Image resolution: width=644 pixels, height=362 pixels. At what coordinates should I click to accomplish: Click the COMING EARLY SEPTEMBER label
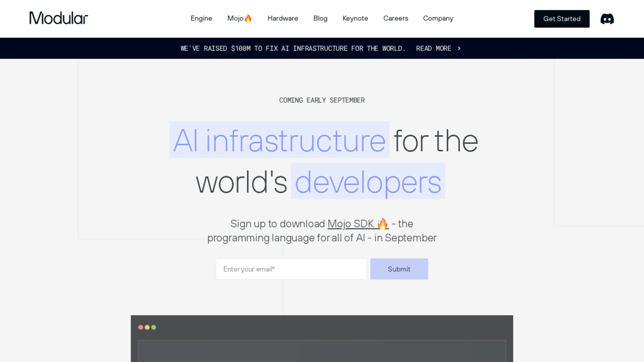(322, 100)
